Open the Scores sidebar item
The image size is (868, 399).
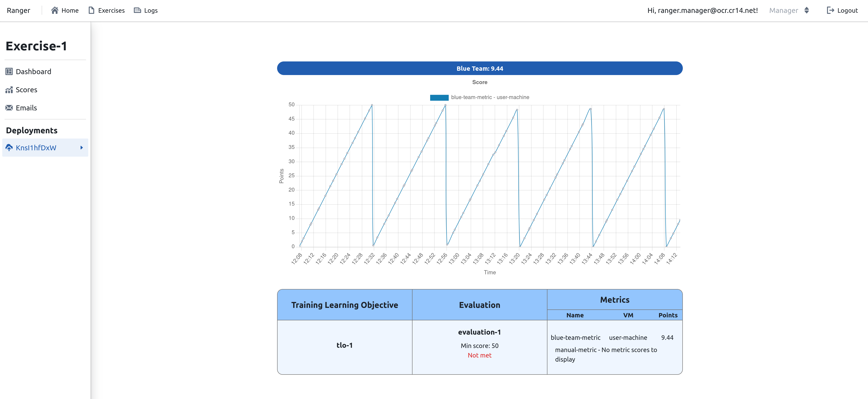[x=26, y=90]
